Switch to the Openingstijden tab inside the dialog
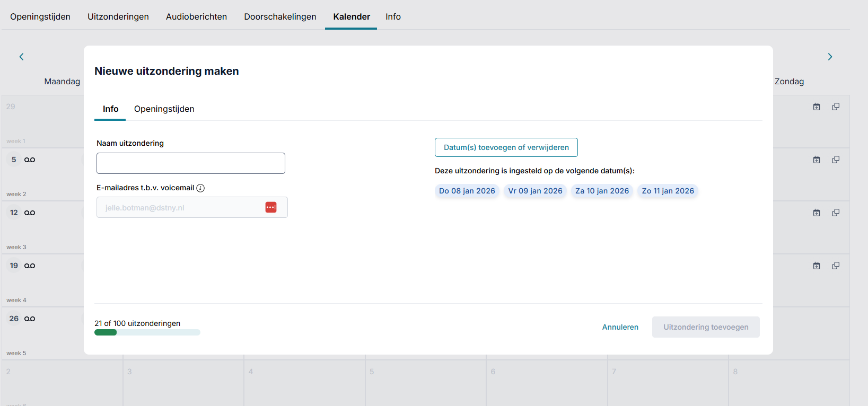Image resolution: width=868 pixels, height=406 pixels. [164, 109]
